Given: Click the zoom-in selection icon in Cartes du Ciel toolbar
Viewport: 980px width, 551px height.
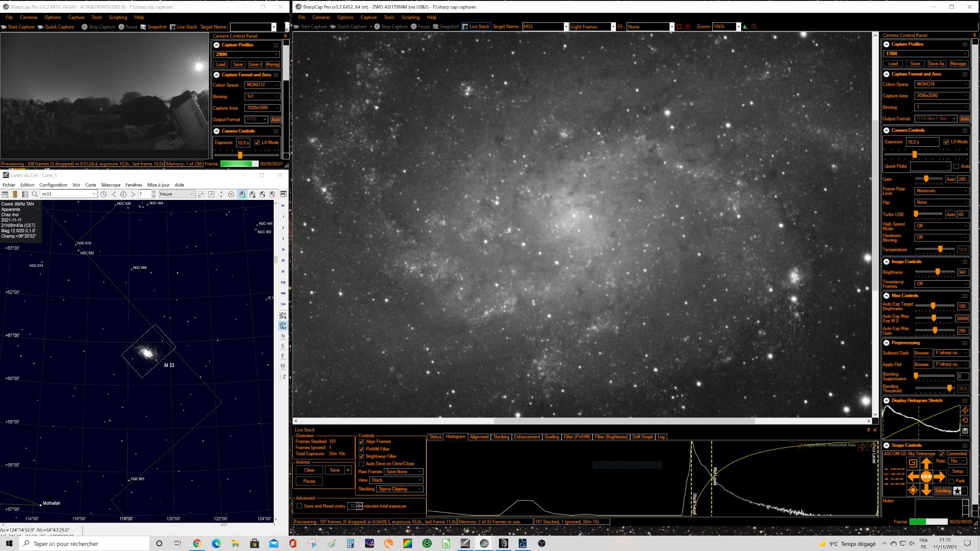Looking at the screenshot, I should tap(201, 194).
